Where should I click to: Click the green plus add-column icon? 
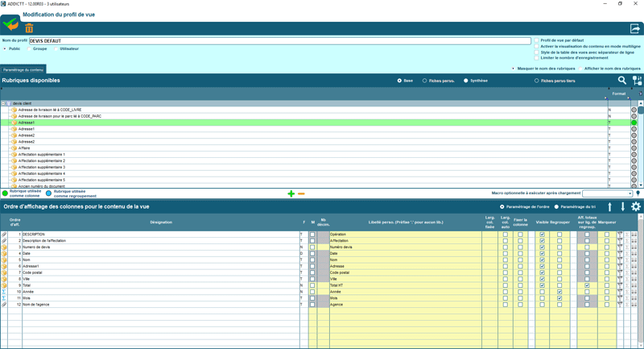coord(291,193)
